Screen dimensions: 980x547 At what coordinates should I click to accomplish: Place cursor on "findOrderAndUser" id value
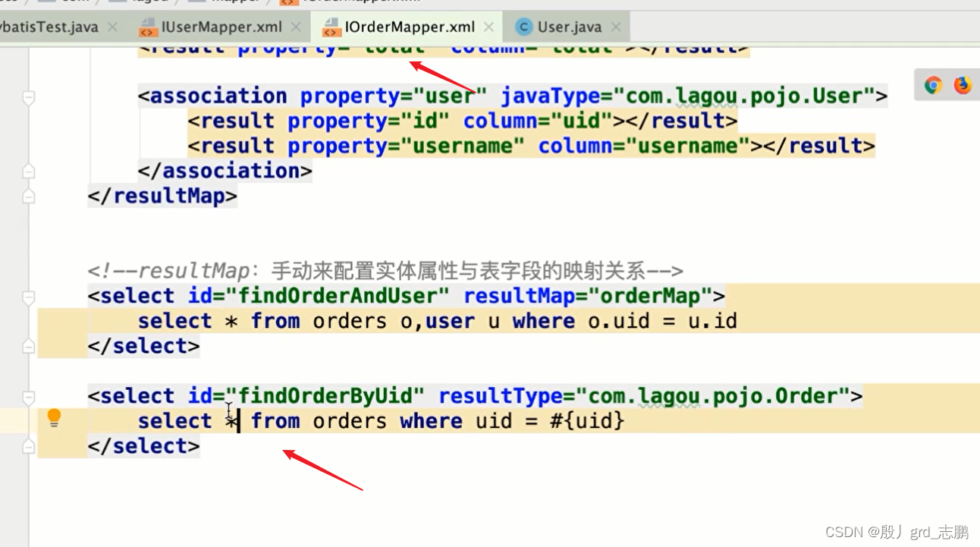pyautogui.click(x=338, y=296)
